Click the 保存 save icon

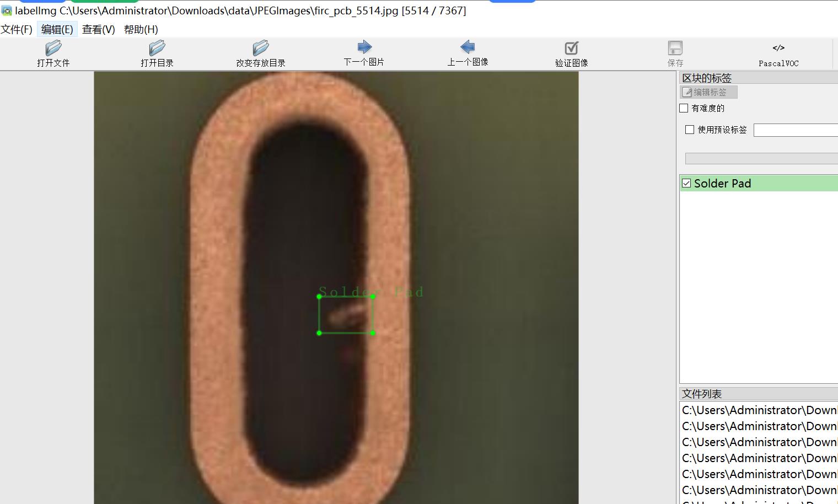click(675, 48)
